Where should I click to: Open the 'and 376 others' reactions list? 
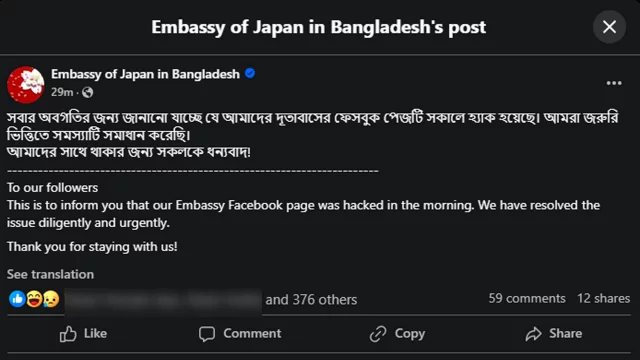click(311, 300)
